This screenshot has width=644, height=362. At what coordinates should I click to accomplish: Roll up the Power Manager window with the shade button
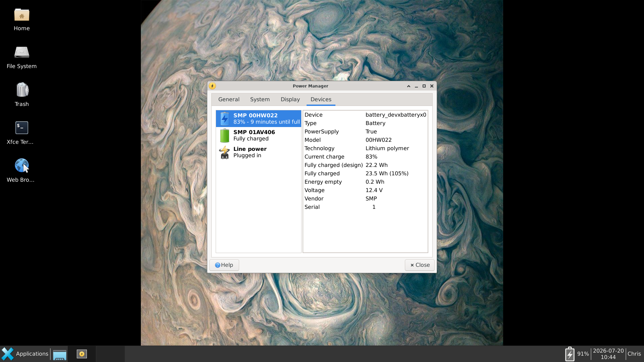409,86
